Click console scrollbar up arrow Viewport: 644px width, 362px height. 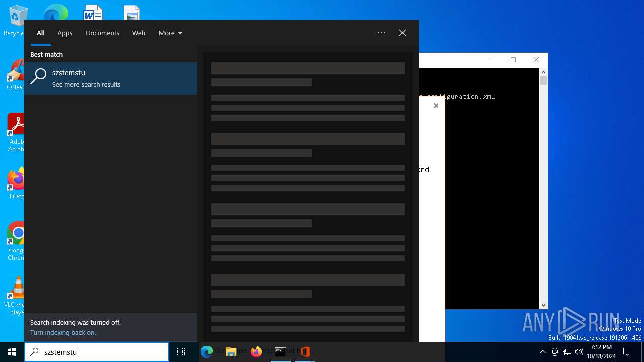pyautogui.click(x=543, y=72)
